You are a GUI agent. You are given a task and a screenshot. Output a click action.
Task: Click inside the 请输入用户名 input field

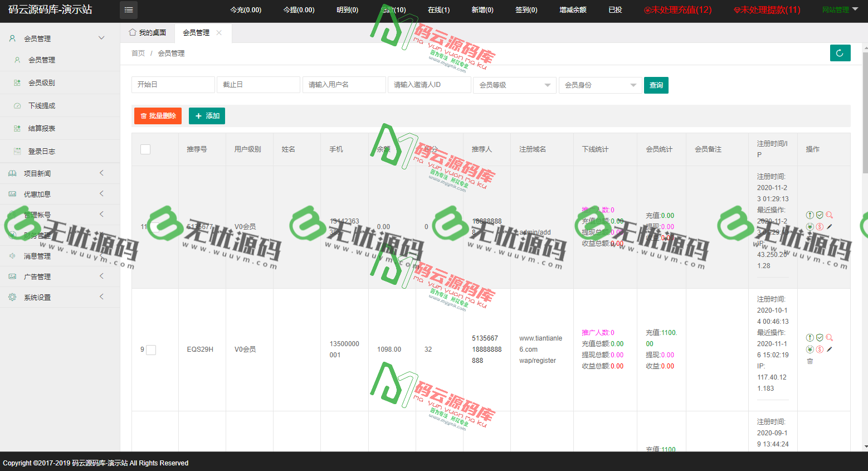tap(344, 85)
